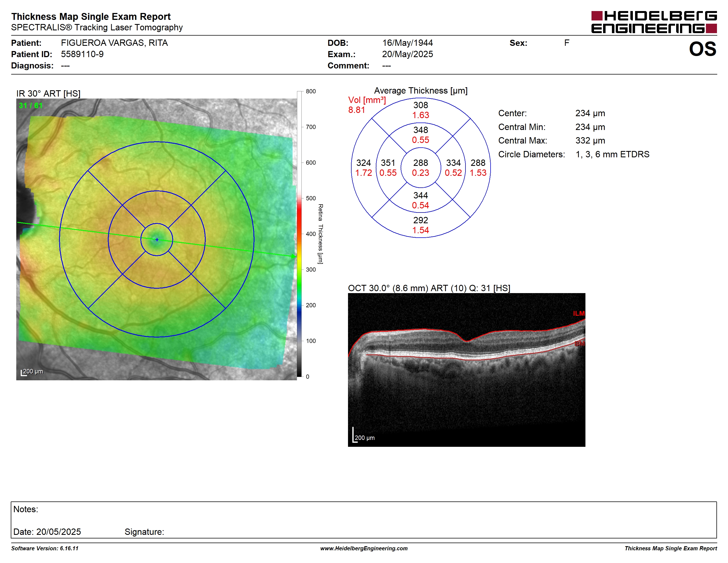Viewport: 728px width, 563px height.
Task: Click the OCT B-scan cross-section image
Action: click(466, 370)
